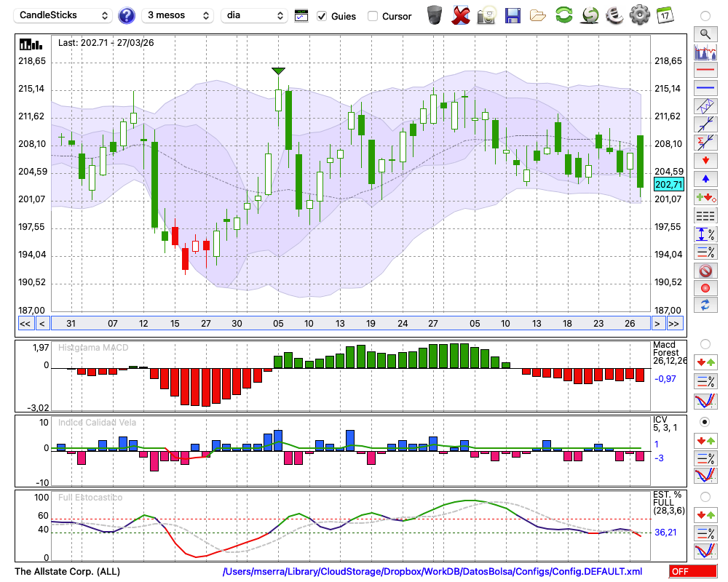The width and height of the screenshot is (728, 582).
Task: Click the camera snapshot icon
Action: point(486,15)
